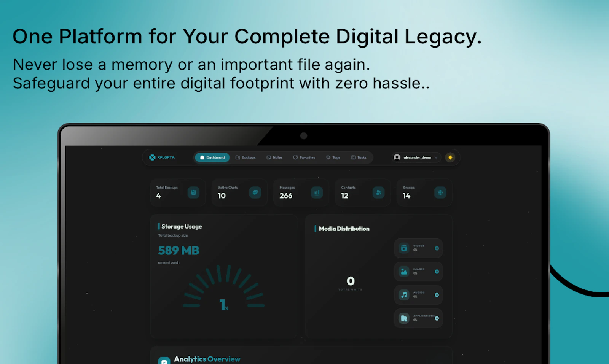Expand the alexander_demo account dropdown chevron
Screen dimensions: 609x364
pyautogui.click(x=436, y=157)
